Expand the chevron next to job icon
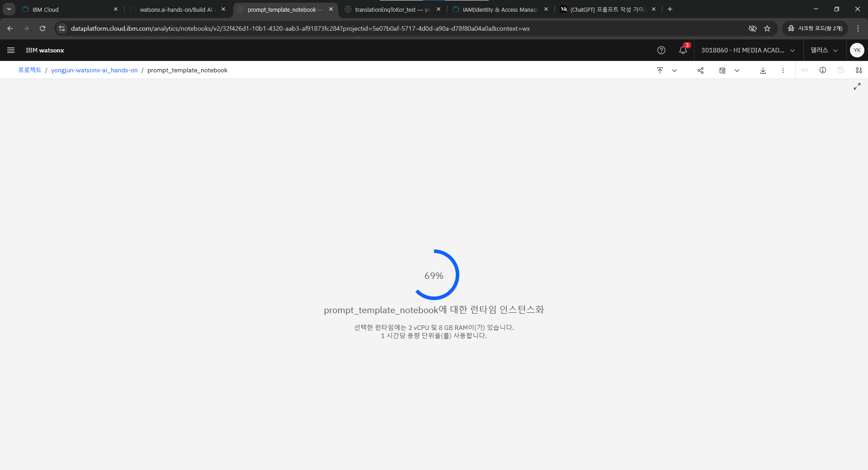The width and height of the screenshot is (868, 470). pos(737,70)
